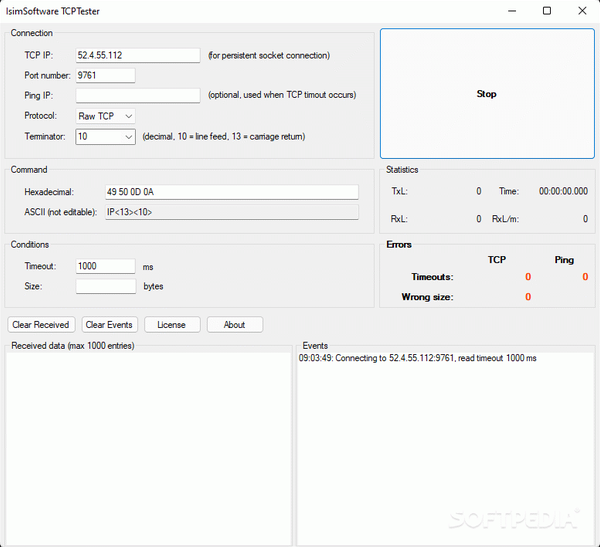Click the large Stop button
This screenshot has width=600, height=547.
[487, 93]
